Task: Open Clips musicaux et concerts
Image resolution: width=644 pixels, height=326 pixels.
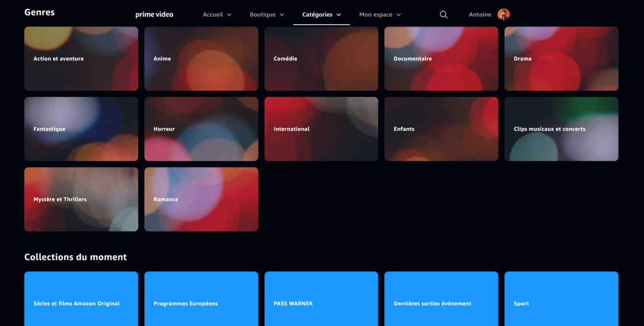Action: [561, 129]
